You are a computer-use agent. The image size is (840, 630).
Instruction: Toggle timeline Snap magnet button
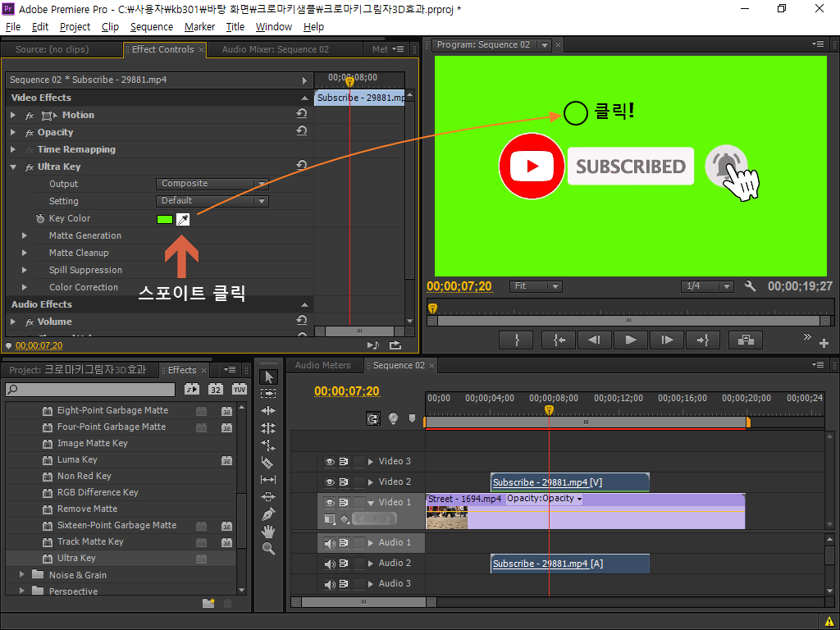click(x=373, y=418)
